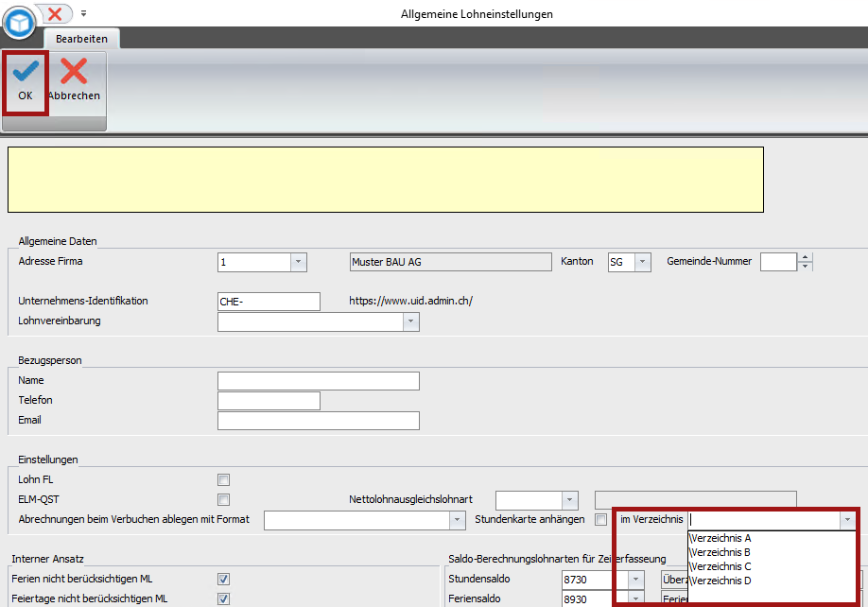Open the Adresse Firma dropdown
This screenshot has height=607, width=868.
tap(298, 262)
